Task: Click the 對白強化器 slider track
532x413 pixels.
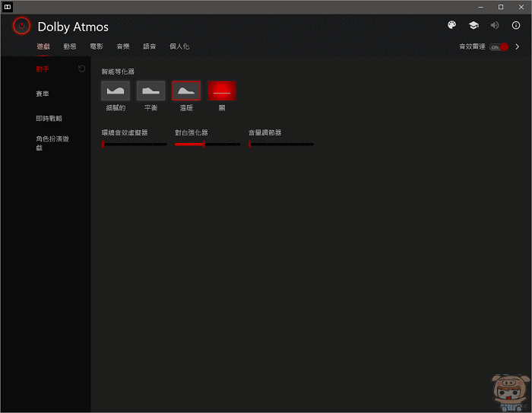Action: coord(207,145)
